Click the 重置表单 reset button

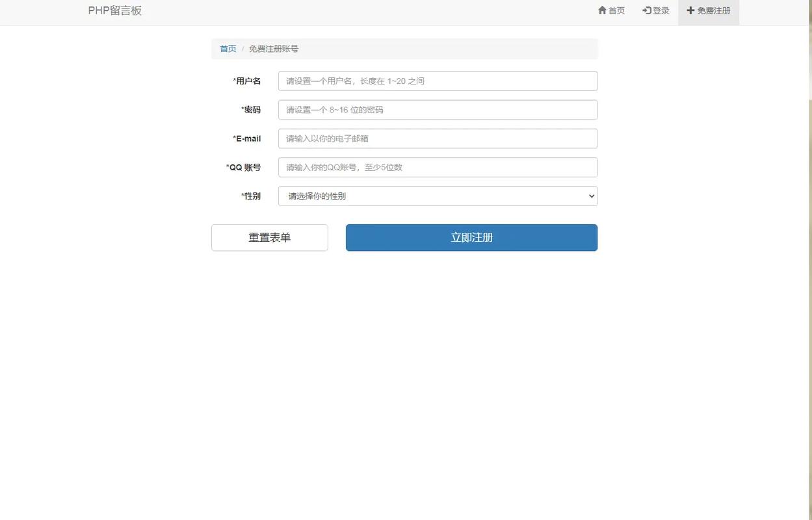pyautogui.click(x=269, y=237)
